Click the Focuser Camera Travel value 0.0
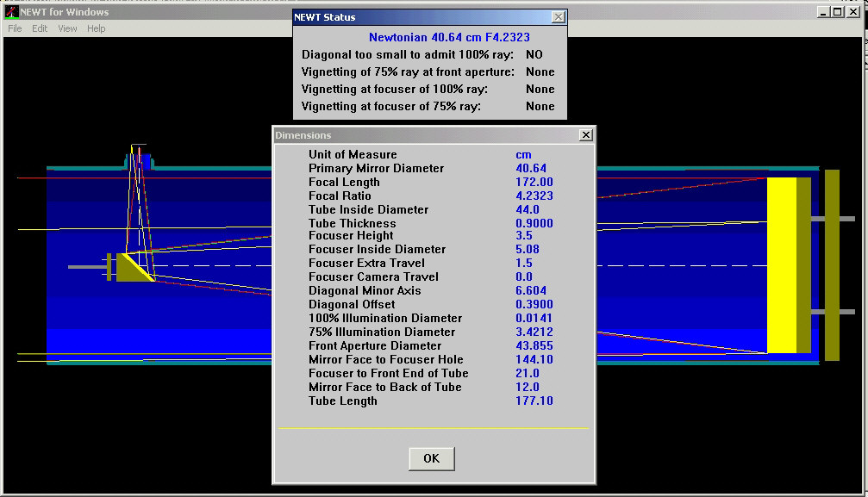Viewport: 868px width, 497px height. (x=524, y=277)
